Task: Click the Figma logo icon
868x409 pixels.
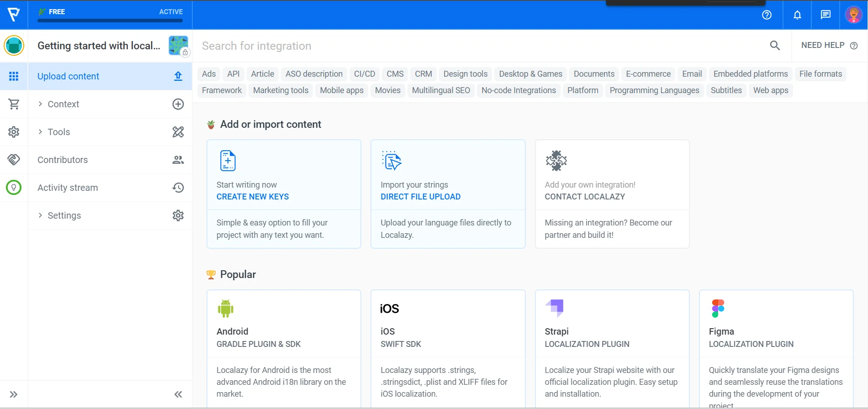Action: pyautogui.click(x=718, y=309)
